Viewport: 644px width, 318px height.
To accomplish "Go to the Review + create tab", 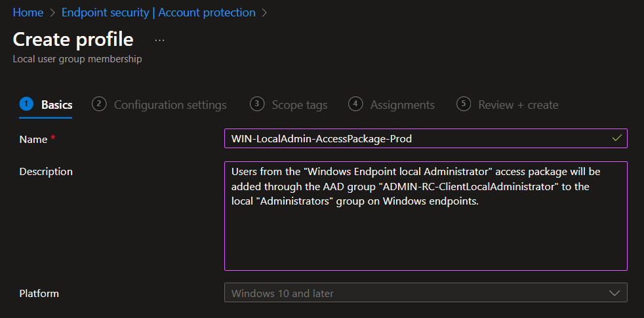I will [x=518, y=105].
